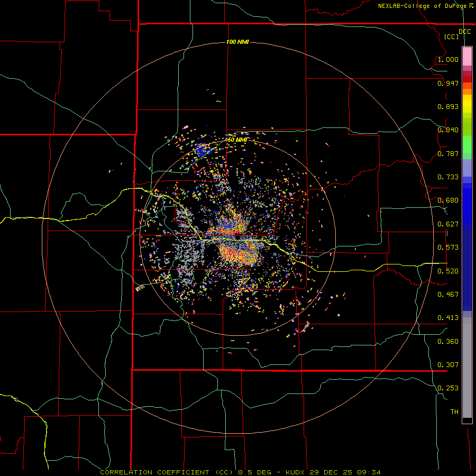Click the KUDX radar site identifier
Screen dimensions: 476x476
click(x=296, y=472)
